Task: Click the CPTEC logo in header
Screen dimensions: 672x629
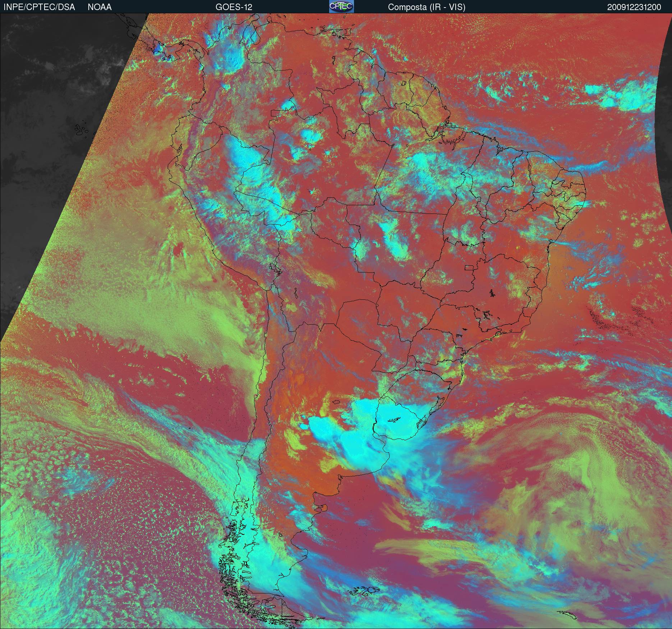Action: tap(341, 6)
